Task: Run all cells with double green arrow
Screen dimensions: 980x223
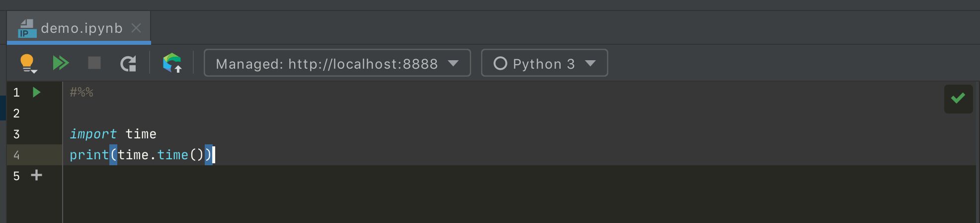Action: [61, 63]
